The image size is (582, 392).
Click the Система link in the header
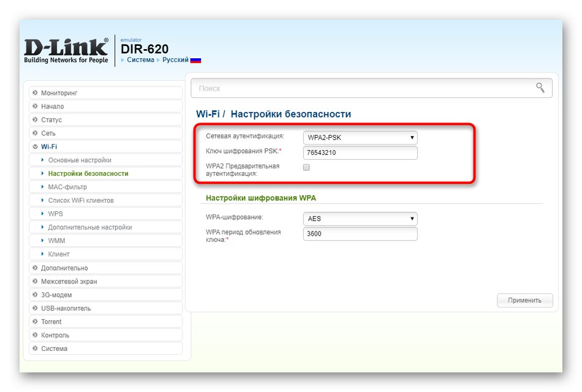coord(140,60)
